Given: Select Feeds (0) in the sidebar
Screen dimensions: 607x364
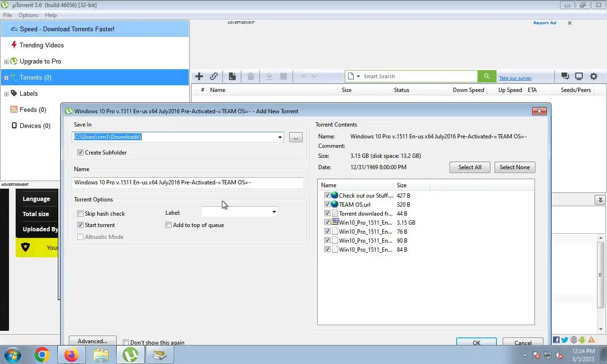Looking at the screenshot, I should (x=33, y=110).
